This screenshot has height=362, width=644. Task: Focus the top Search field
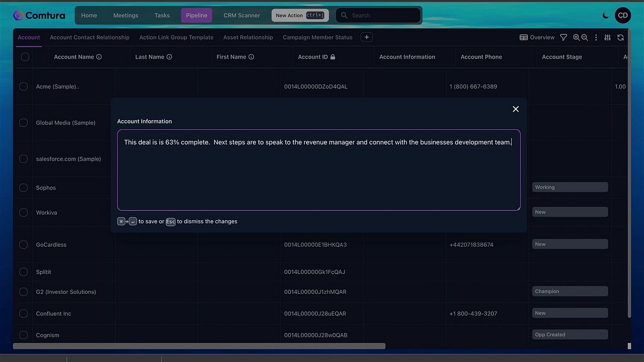tap(378, 15)
